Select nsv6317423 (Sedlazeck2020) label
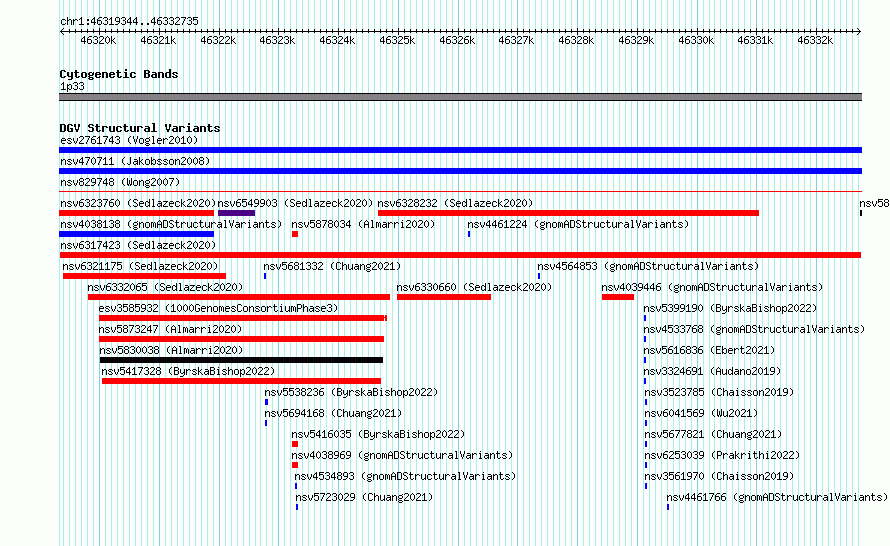Screen dimensions: 890x546 coord(138,245)
